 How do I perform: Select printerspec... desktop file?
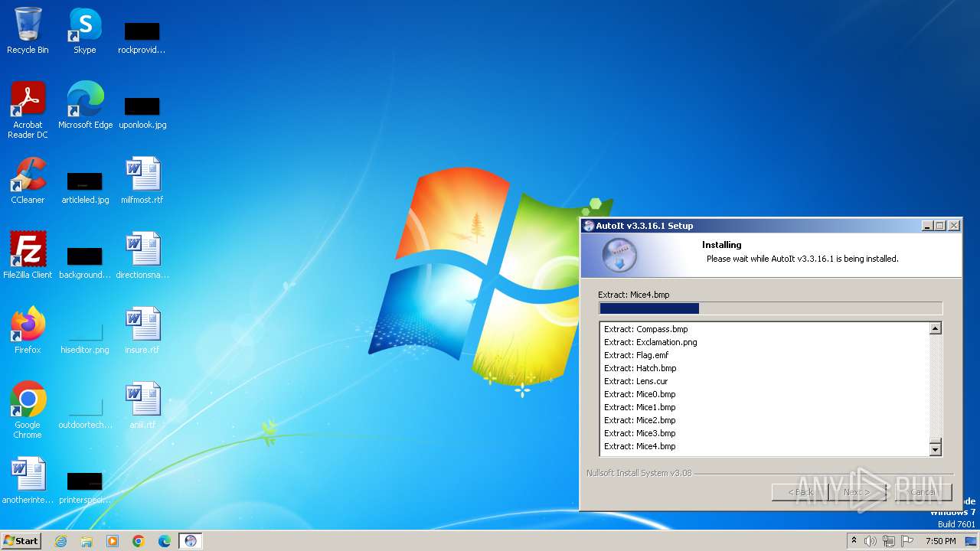(85, 487)
